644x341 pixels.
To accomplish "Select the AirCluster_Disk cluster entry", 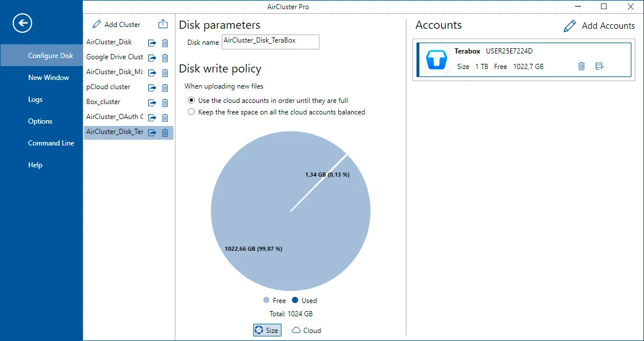I will [109, 42].
